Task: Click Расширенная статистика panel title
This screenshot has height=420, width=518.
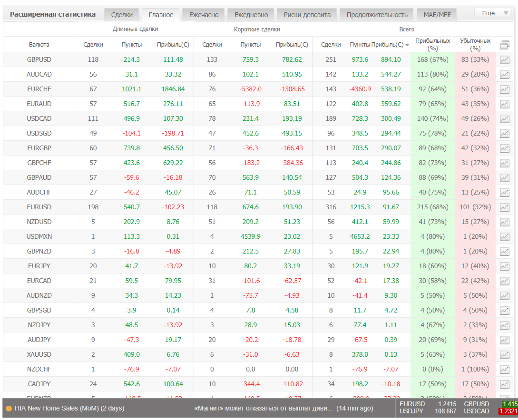Action: coord(52,15)
